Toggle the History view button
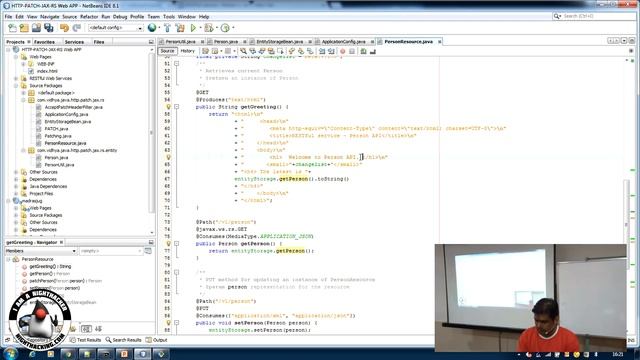 (187, 51)
